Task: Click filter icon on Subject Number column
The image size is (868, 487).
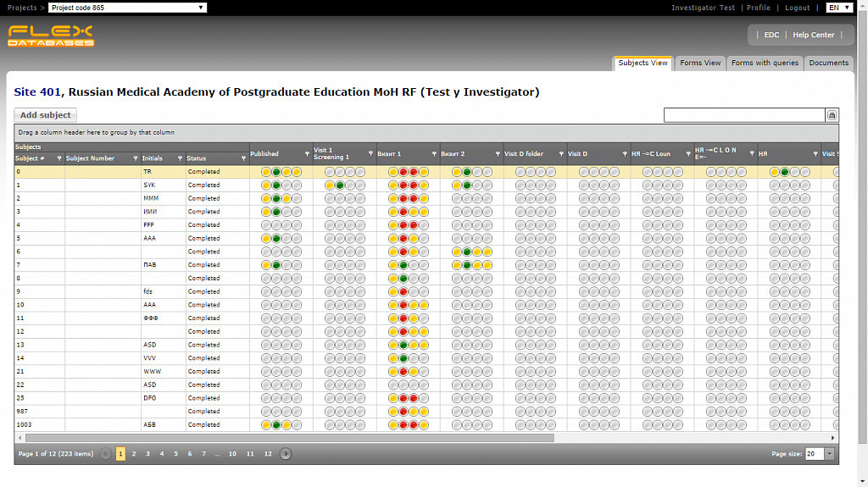Action: (136, 158)
